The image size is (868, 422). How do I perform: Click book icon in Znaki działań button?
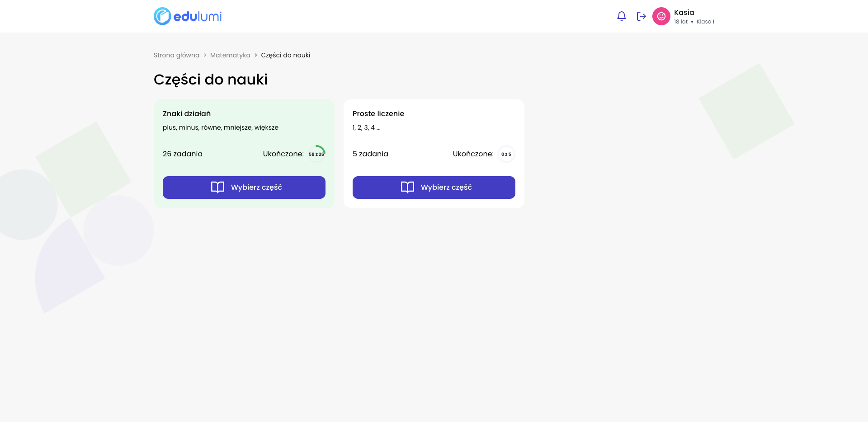[217, 188]
